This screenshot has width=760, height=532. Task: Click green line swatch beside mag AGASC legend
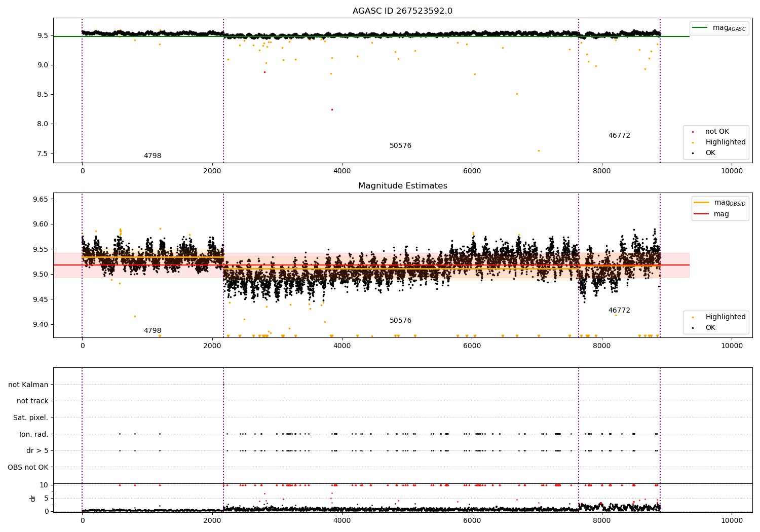point(700,28)
